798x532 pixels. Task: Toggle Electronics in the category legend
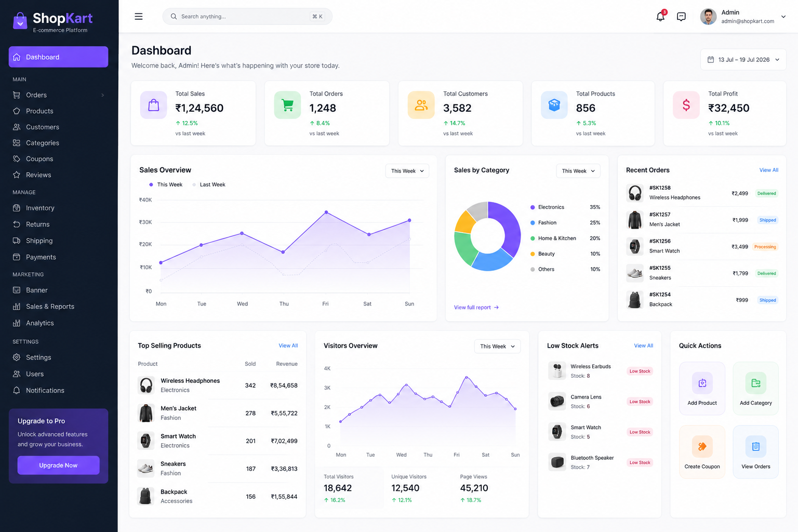(547, 207)
